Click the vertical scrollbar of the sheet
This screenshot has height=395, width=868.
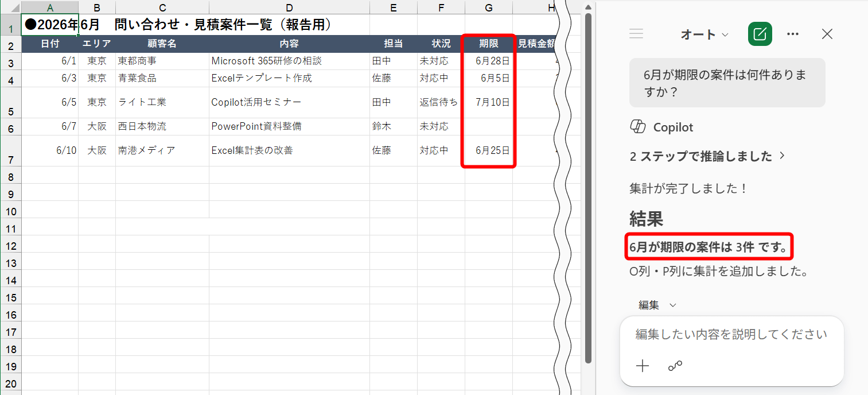587,188
